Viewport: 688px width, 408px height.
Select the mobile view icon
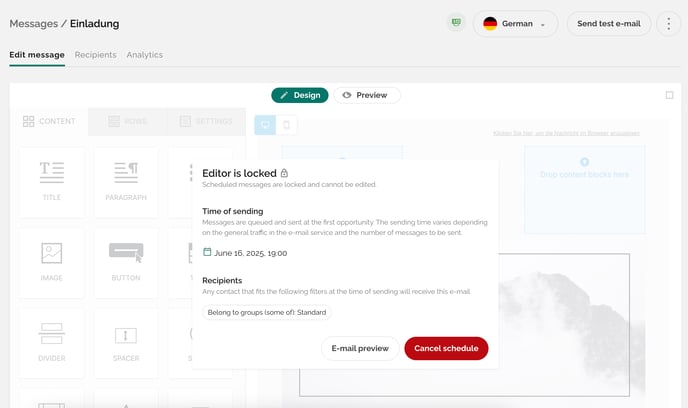click(287, 125)
